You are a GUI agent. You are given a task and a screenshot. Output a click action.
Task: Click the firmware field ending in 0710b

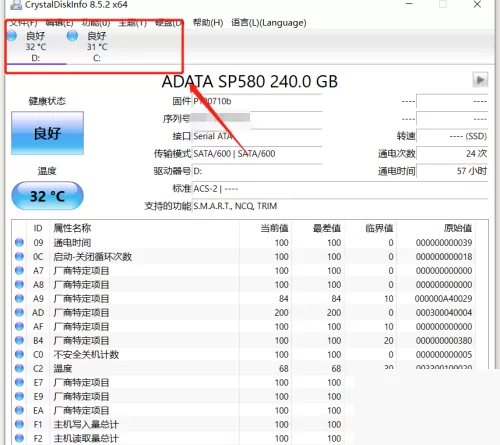click(257, 101)
